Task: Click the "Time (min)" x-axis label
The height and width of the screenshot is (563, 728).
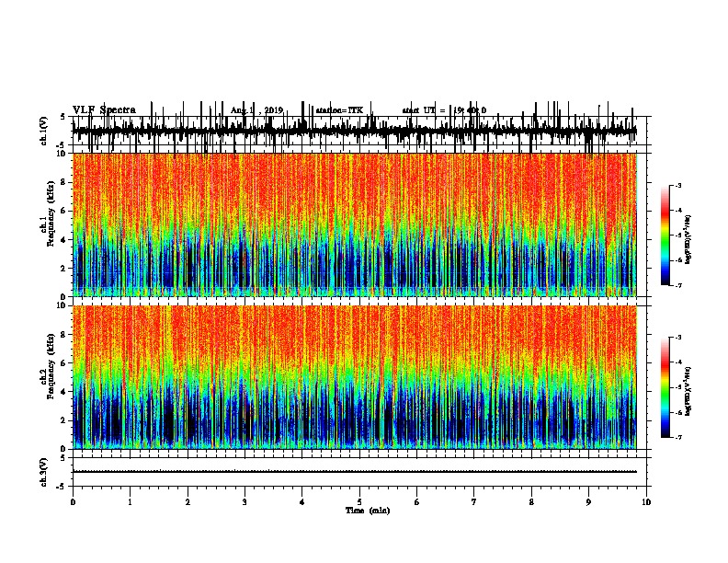Action: pos(368,511)
